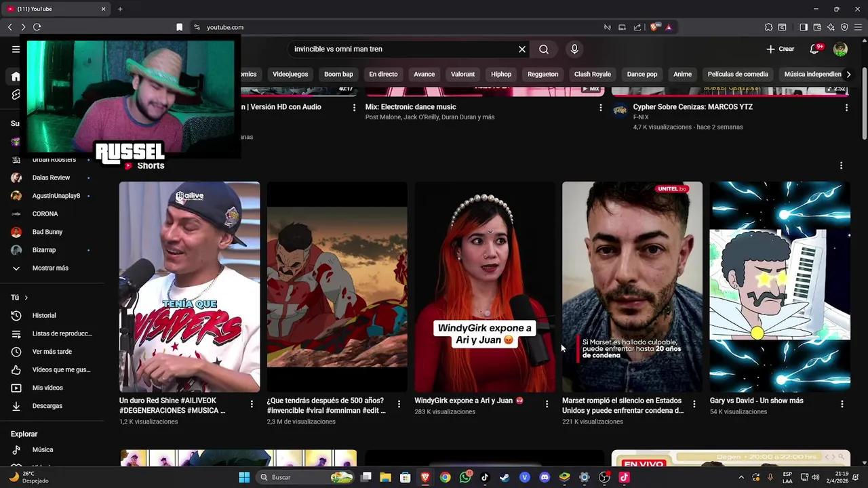The image size is (868, 488).
Task: Click the taskbar Buscar search box
Action: coord(305,477)
